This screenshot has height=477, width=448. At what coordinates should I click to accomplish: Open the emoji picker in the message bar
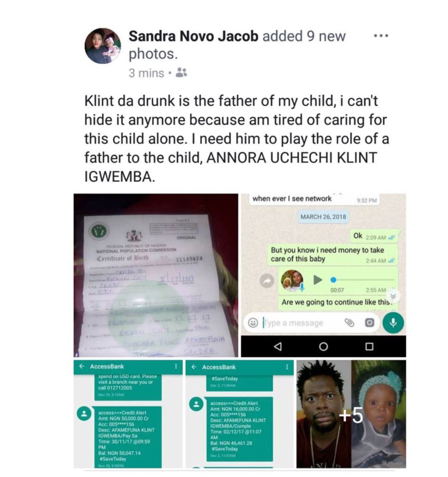pos(253,323)
